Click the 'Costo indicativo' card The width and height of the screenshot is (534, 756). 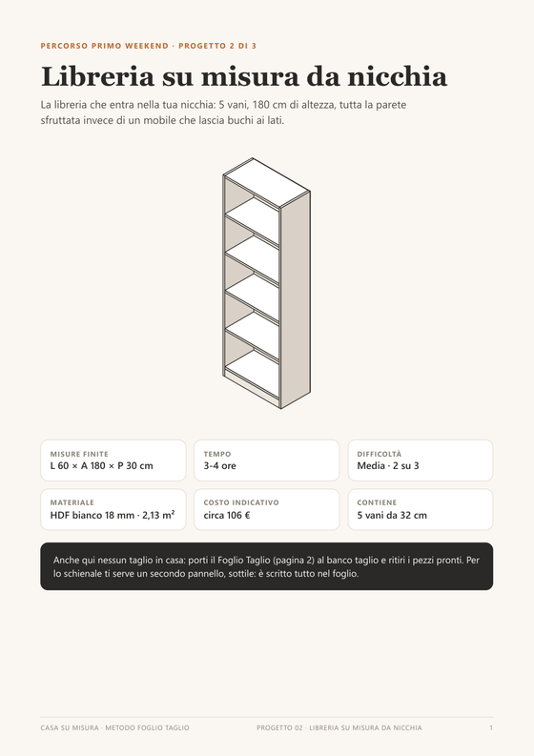(267, 510)
